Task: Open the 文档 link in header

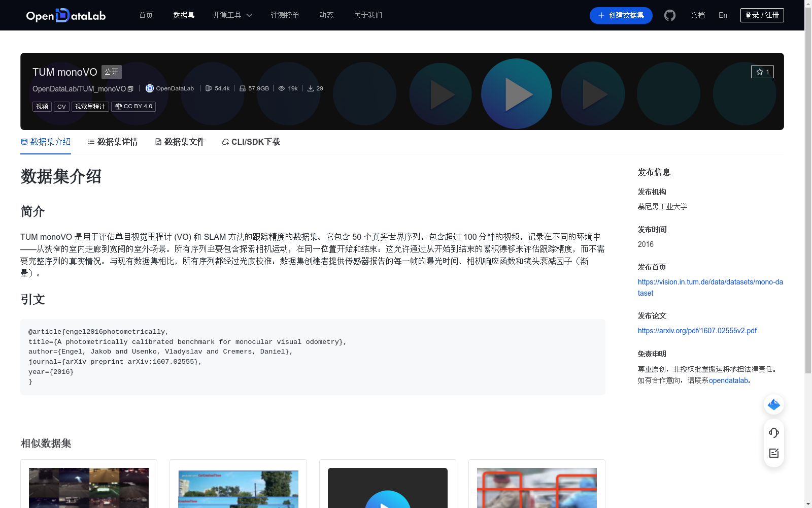Action: pos(698,15)
